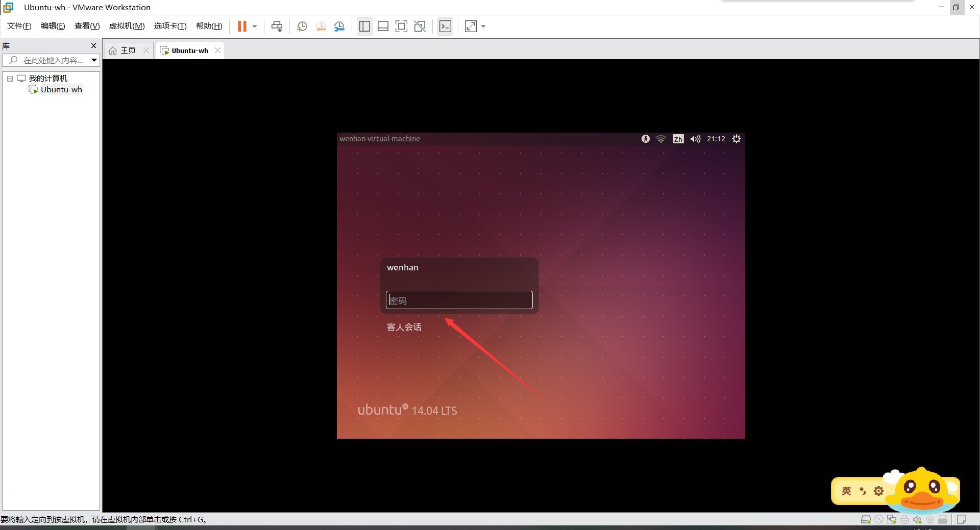Click the printer device status icon
The width and height of the screenshot is (980, 530).
(x=904, y=520)
